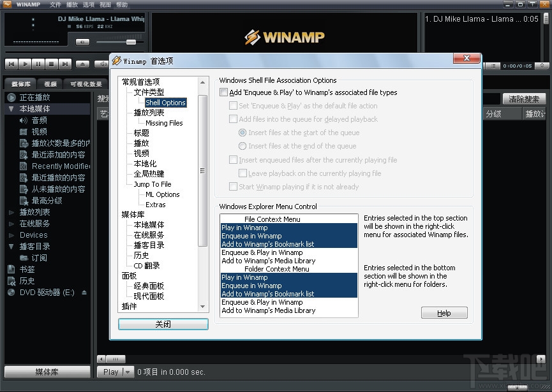Select the 音频 (Audio) item in local media

tap(38, 120)
